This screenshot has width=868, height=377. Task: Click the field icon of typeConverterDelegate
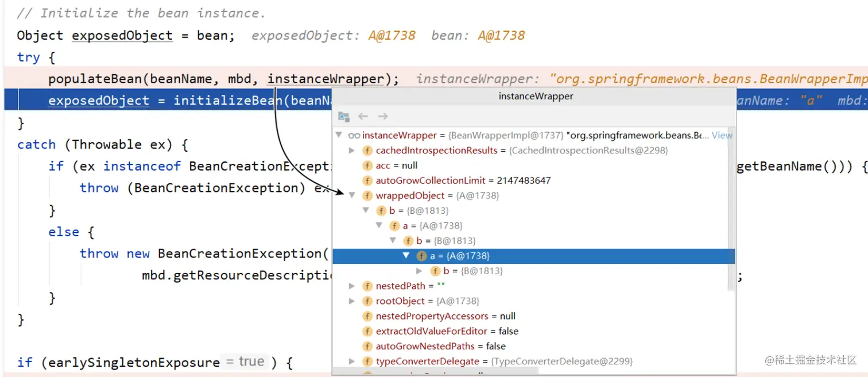point(367,361)
